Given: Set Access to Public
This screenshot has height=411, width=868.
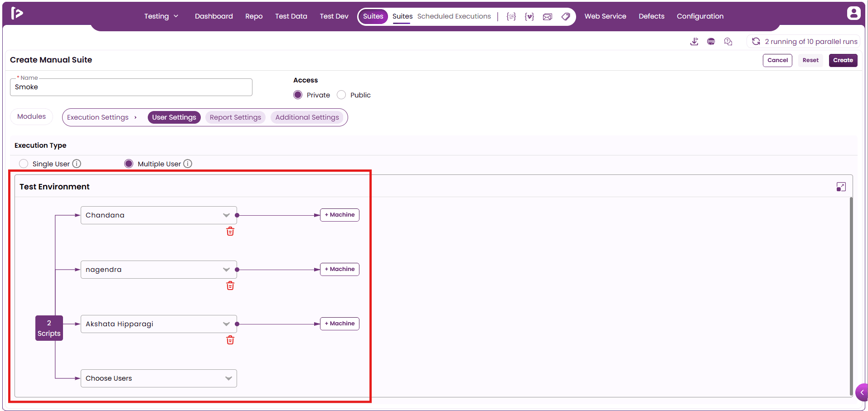Looking at the screenshot, I should tap(341, 95).
